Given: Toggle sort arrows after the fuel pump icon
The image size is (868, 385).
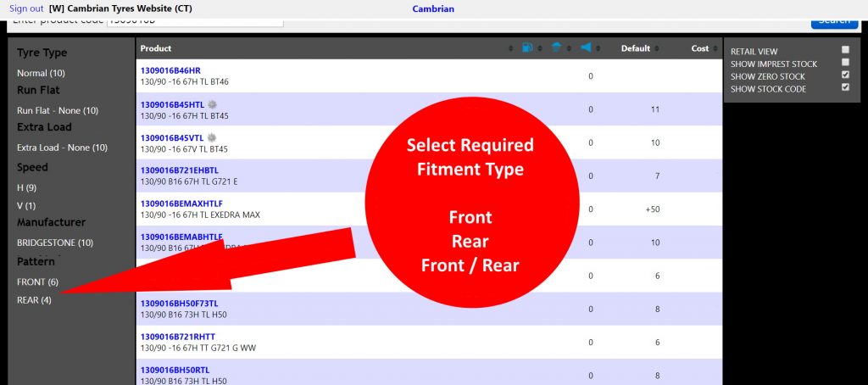Looking at the screenshot, I should (538, 48).
